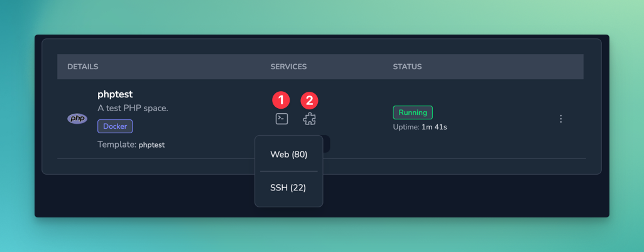Click the puzzle-piece ports icon
This screenshot has width=644, height=252.
tap(309, 119)
